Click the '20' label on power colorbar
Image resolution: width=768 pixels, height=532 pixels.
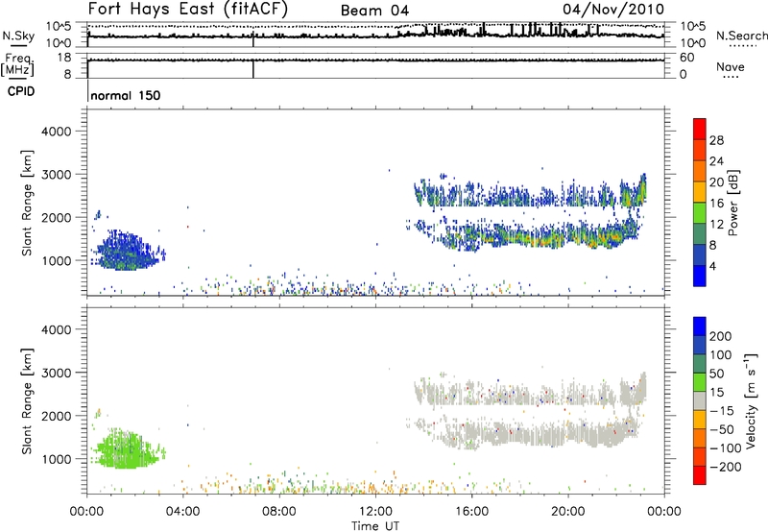coord(716,182)
